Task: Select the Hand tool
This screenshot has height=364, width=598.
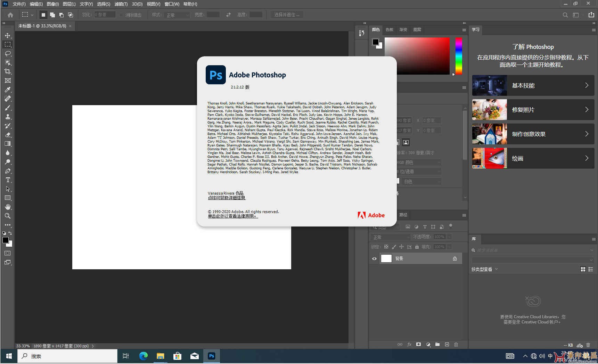Action: click(x=8, y=207)
